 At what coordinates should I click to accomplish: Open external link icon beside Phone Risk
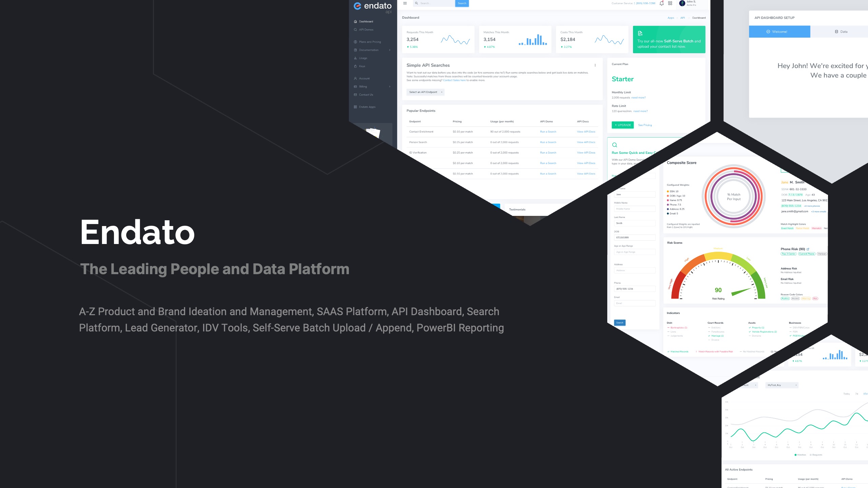click(x=808, y=249)
